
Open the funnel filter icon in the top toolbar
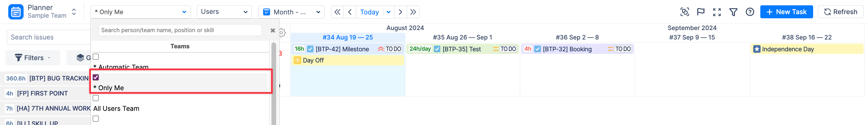733,12
